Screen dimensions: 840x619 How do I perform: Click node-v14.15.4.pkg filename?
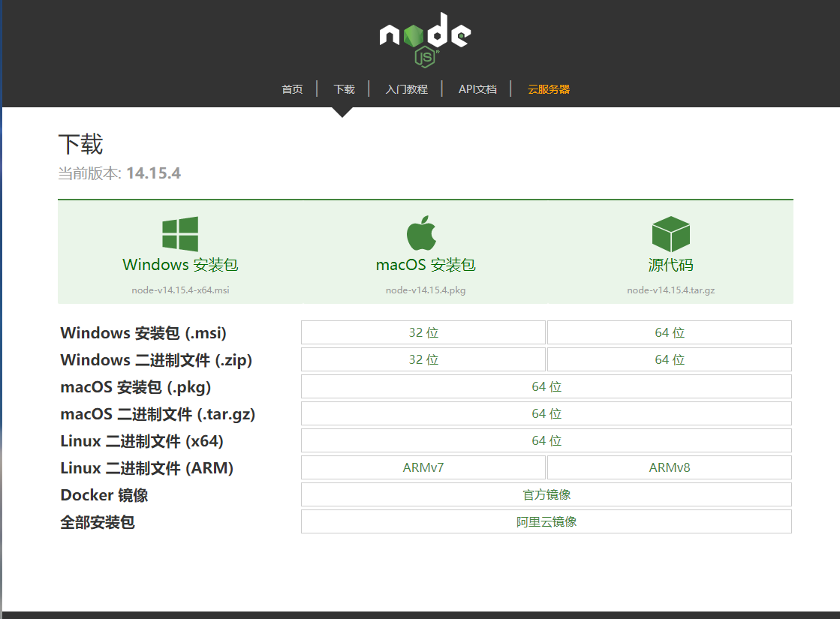[426, 290]
